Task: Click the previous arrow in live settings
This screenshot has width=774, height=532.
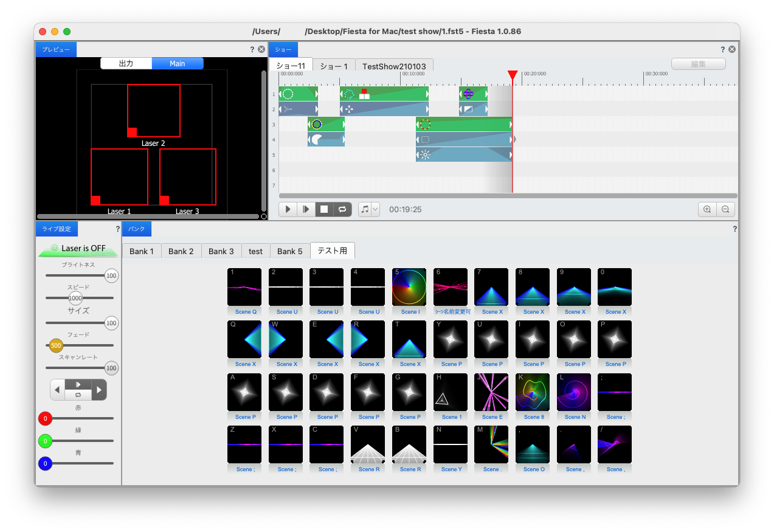Action: coord(57,389)
